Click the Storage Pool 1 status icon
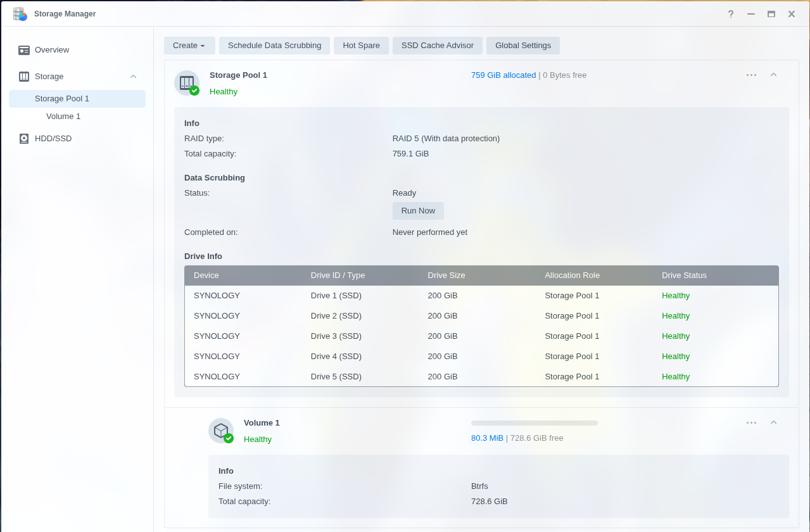This screenshot has height=532, width=810. 187,83
